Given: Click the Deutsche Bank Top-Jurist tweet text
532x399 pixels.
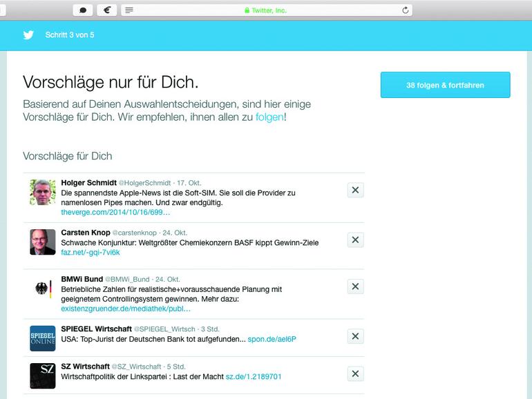Looking at the screenshot, I should pos(153,339).
